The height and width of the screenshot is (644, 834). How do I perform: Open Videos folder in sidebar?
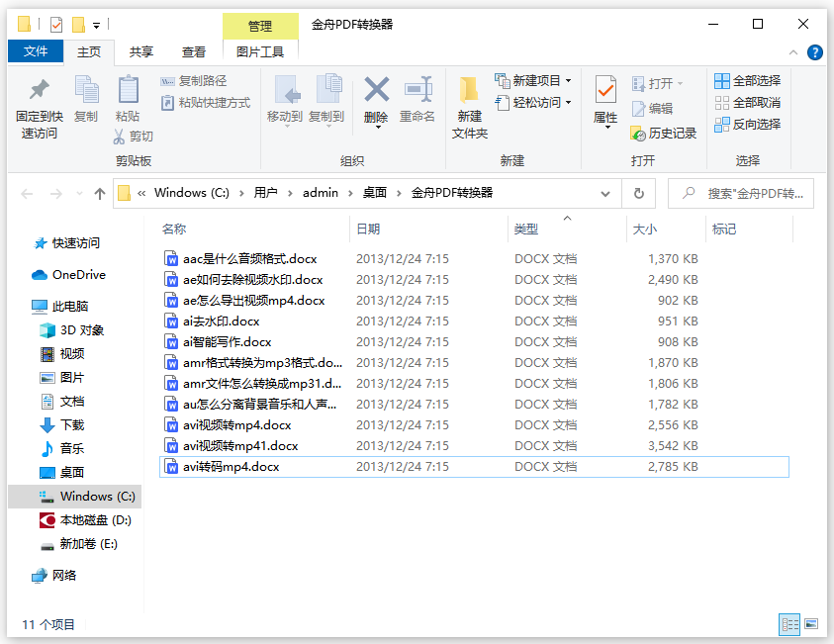pyautogui.click(x=62, y=353)
